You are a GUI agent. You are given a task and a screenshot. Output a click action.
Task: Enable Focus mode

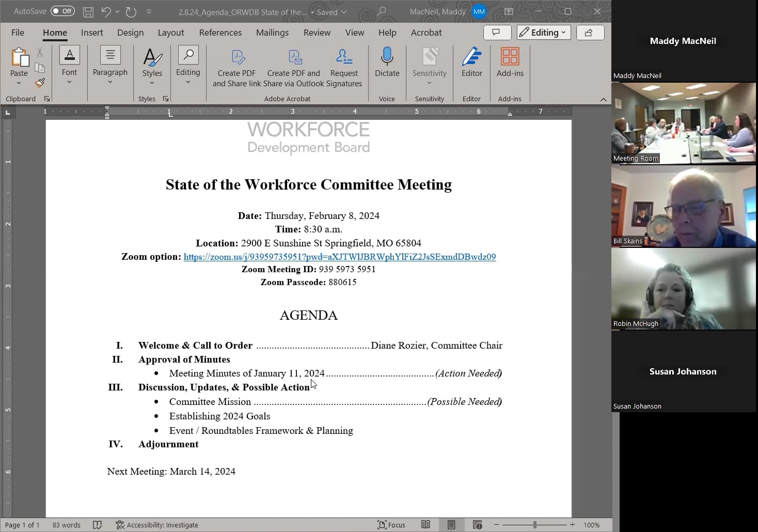click(x=392, y=525)
